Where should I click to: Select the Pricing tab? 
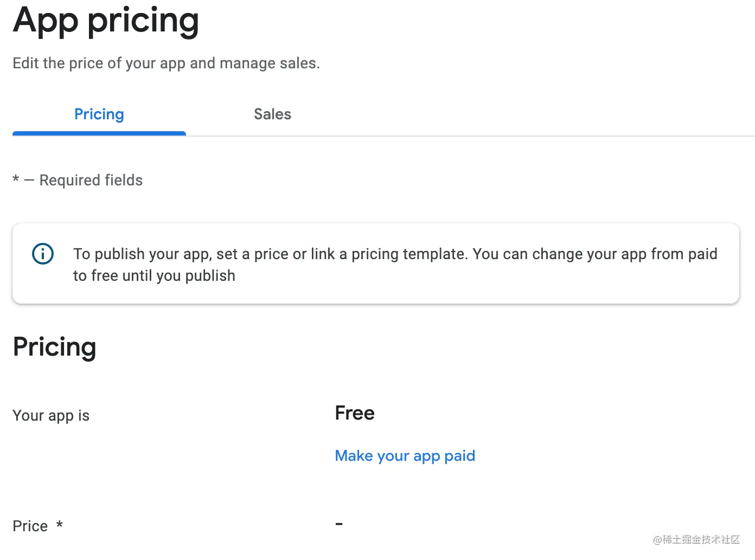click(99, 114)
